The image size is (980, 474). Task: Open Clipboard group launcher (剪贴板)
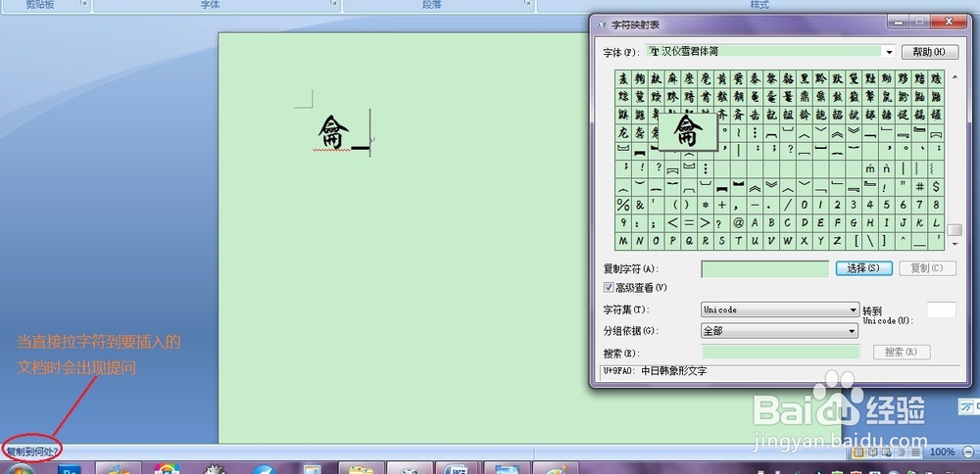(83, 3)
